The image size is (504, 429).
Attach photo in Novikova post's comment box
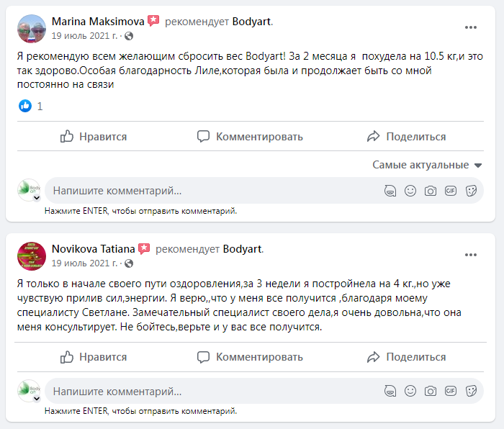tap(431, 391)
